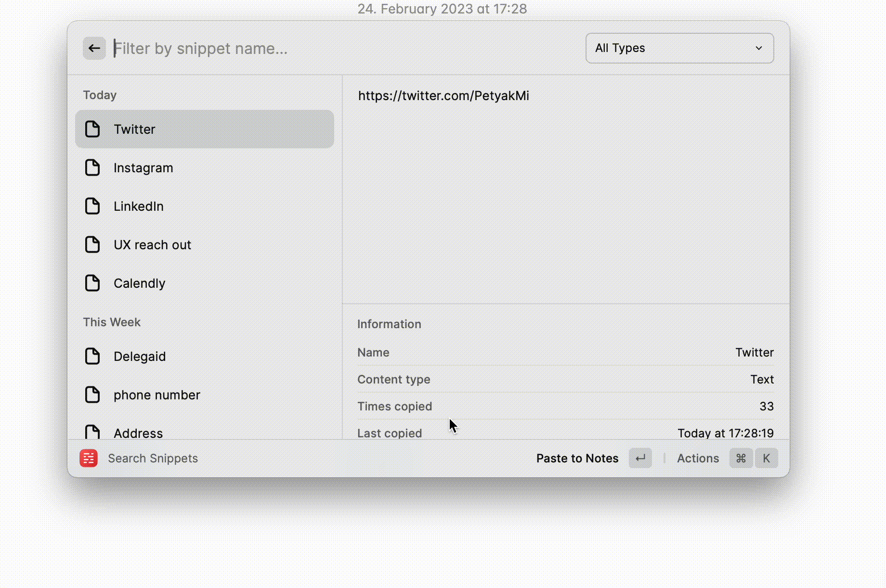Trigger the Paste to Notes action
Image resolution: width=886 pixels, height=588 pixels.
point(577,458)
